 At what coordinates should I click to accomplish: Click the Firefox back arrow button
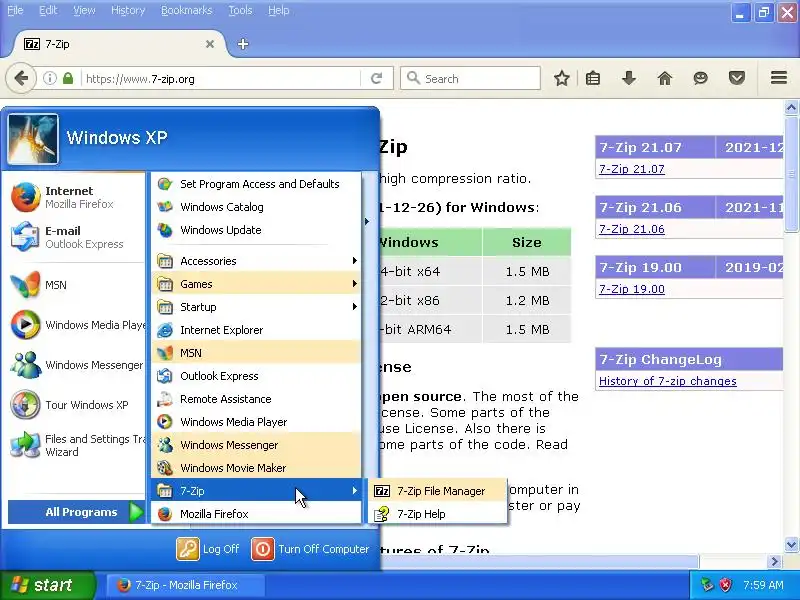21,79
